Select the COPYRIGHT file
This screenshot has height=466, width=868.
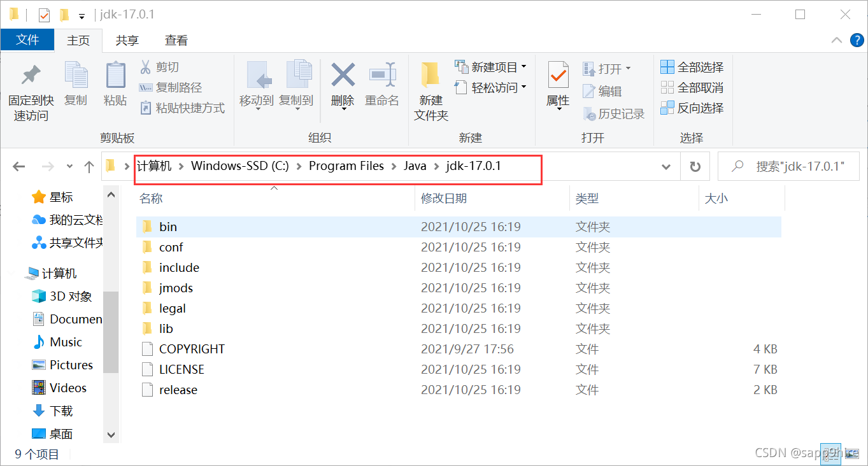point(459,349)
